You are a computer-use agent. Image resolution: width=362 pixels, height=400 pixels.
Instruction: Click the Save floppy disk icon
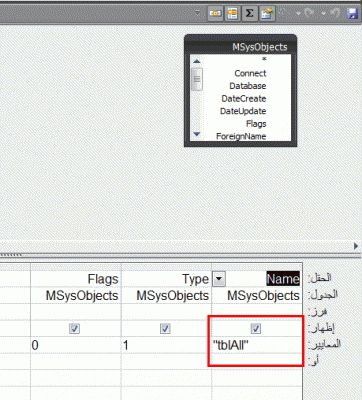tap(353, 13)
